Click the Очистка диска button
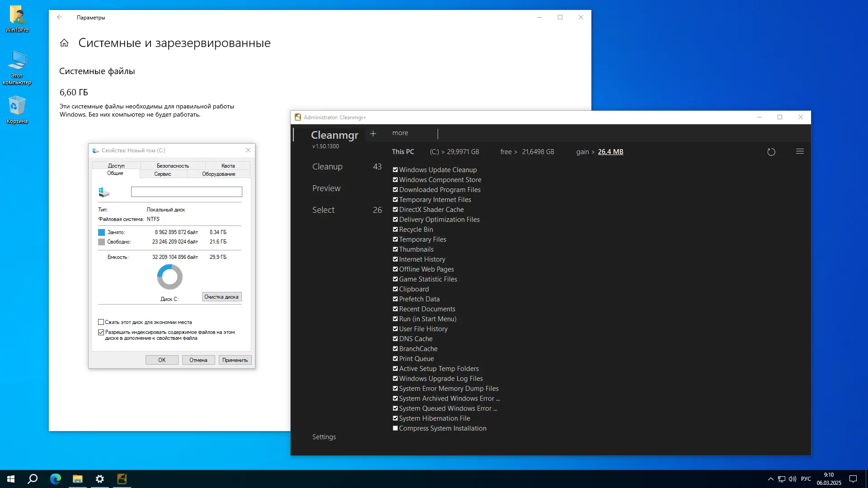 222,297
